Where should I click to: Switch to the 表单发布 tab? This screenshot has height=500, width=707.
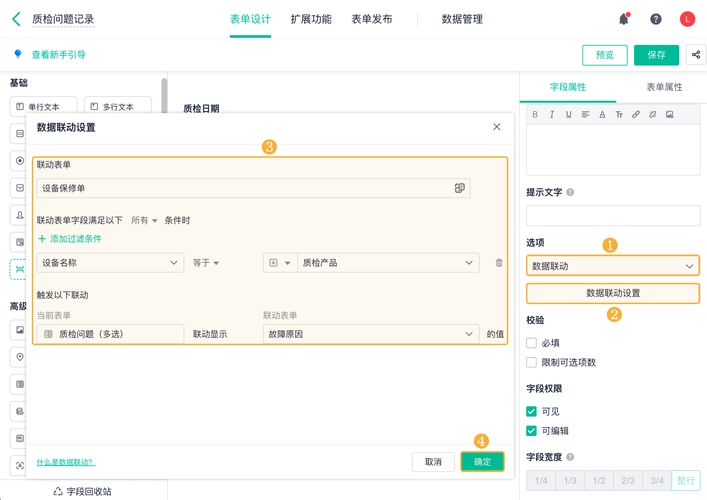[372, 19]
